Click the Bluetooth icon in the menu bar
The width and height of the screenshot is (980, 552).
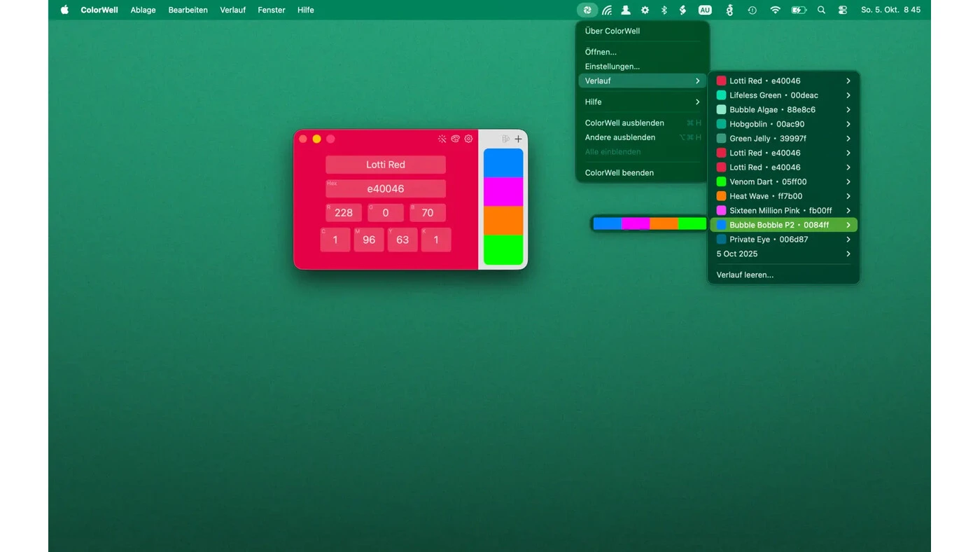[x=664, y=10]
